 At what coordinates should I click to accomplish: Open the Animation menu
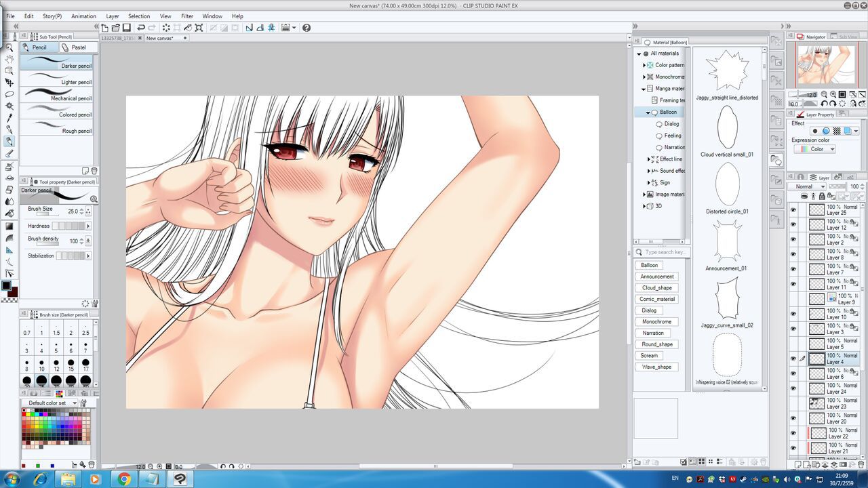click(x=83, y=16)
